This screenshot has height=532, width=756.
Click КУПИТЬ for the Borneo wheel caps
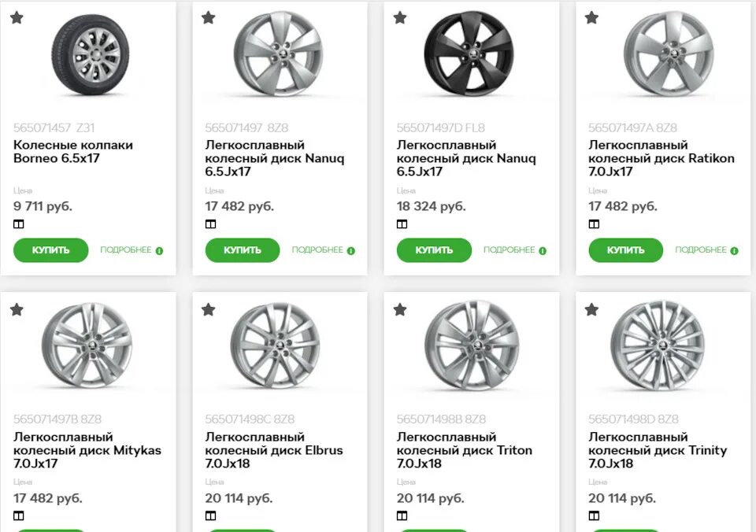tap(50, 249)
